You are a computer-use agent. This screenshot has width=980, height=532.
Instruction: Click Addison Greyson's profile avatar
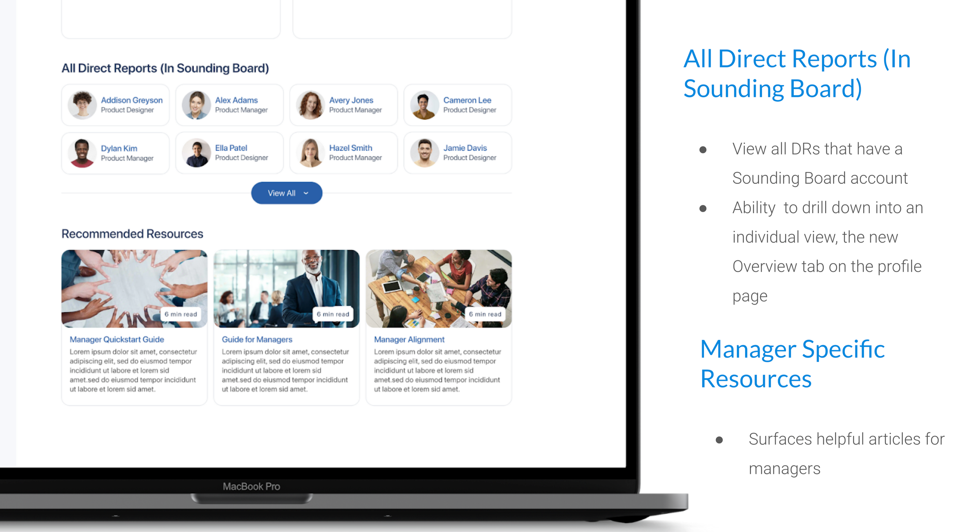(82, 105)
